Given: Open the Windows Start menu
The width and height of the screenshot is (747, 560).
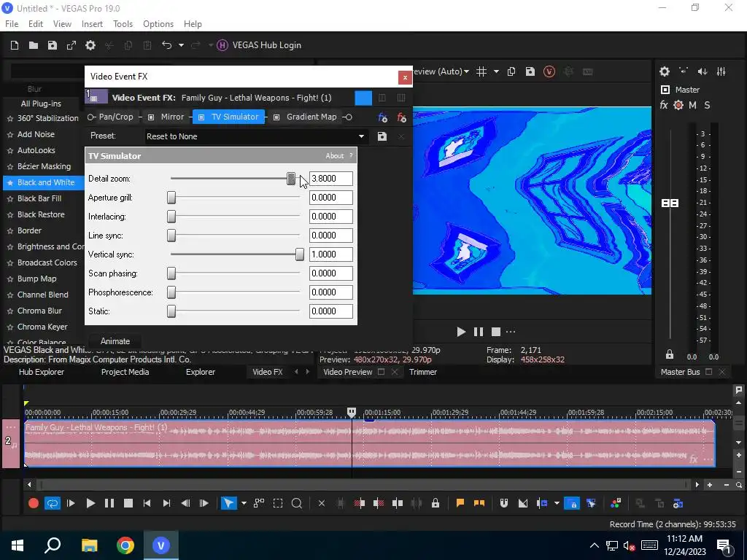Looking at the screenshot, I should pos(18,545).
